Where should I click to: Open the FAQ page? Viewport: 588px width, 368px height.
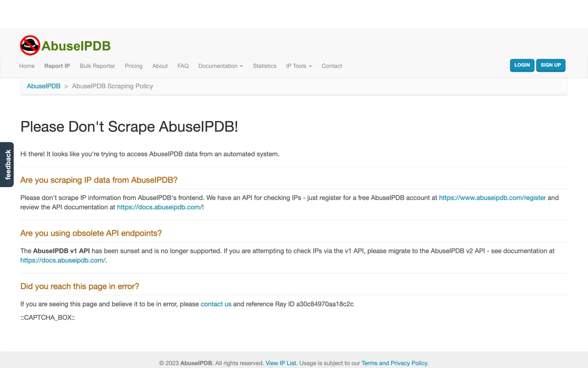point(183,66)
